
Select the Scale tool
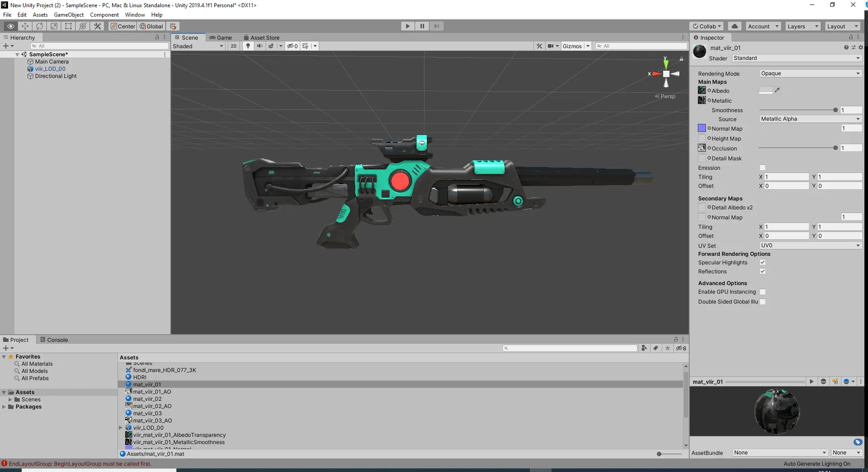click(54, 26)
